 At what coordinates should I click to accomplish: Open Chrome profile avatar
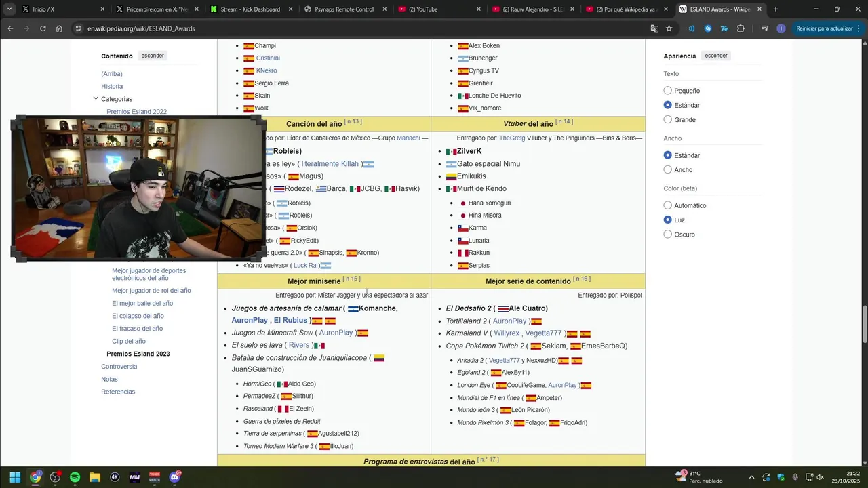[x=781, y=28]
